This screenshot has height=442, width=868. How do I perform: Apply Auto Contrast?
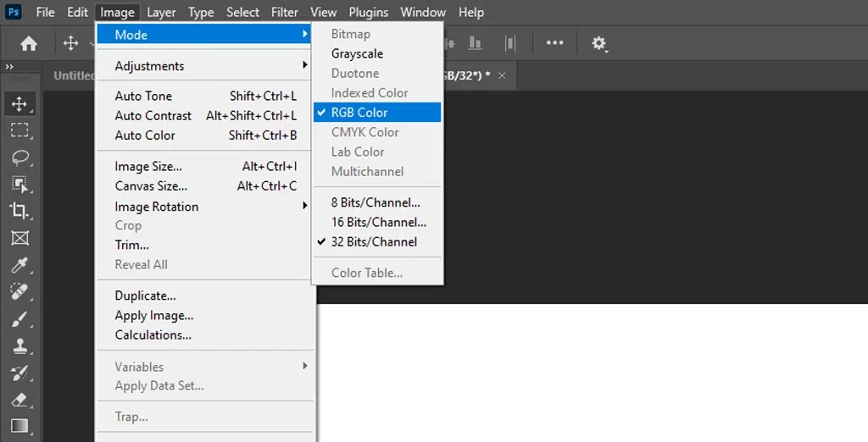tap(203, 116)
